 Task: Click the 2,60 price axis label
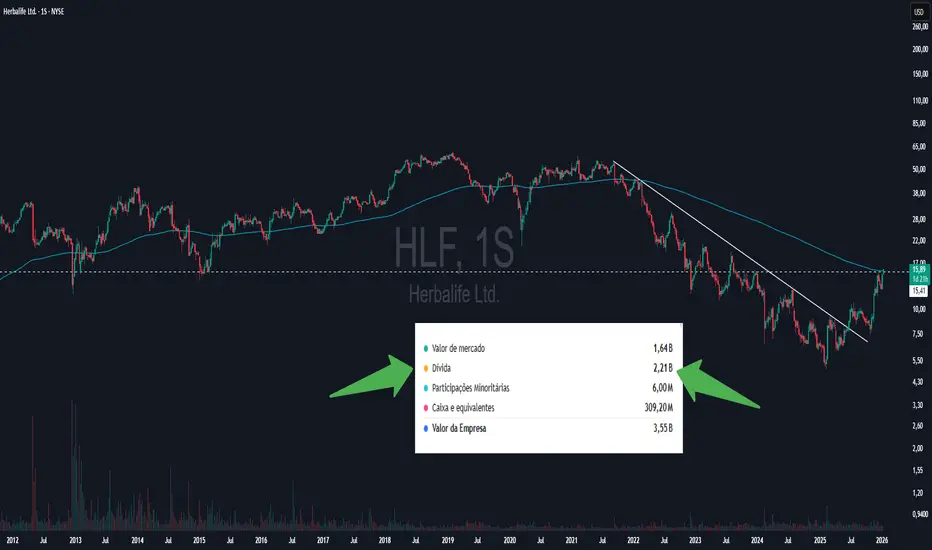pyautogui.click(x=918, y=426)
